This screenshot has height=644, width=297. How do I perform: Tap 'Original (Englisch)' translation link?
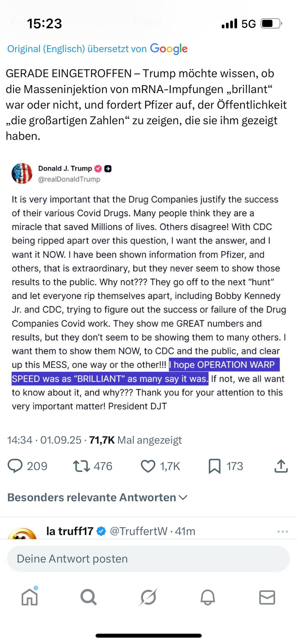tap(46, 49)
